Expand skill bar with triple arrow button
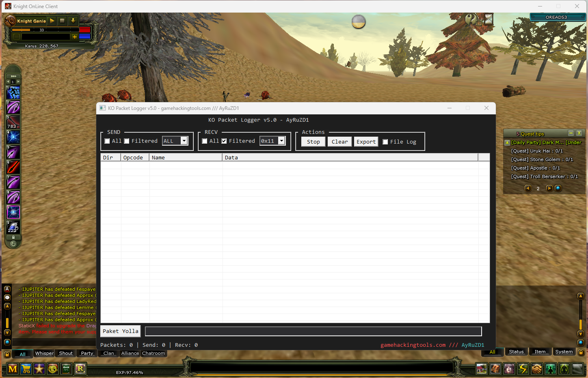The width and height of the screenshot is (588, 378). (x=13, y=76)
